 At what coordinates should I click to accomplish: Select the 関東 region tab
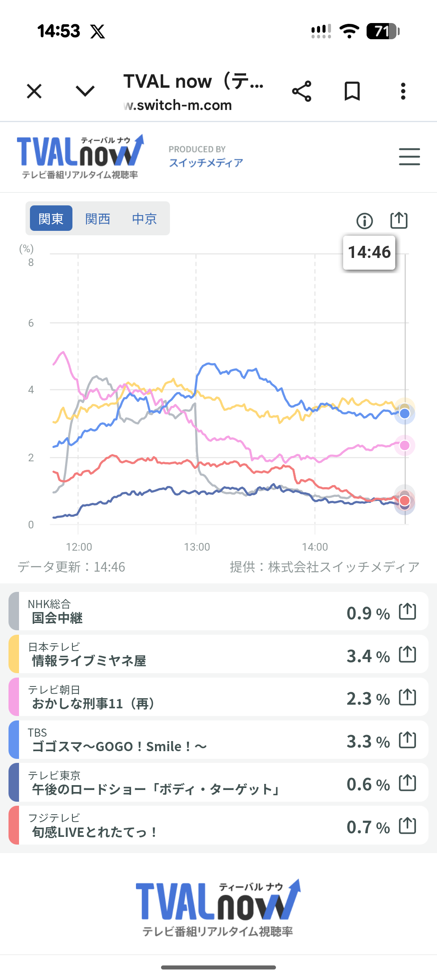tap(51, 218)
